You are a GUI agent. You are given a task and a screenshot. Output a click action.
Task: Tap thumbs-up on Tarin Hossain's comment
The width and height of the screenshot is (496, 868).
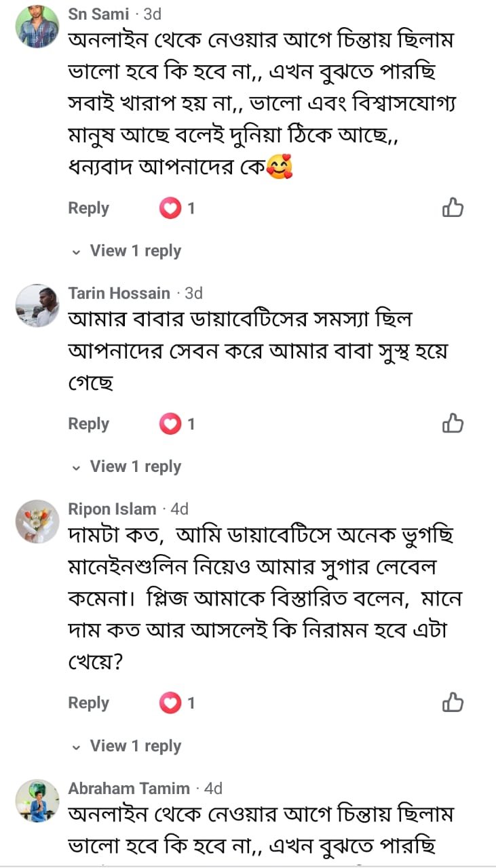(x=453, y=424)
